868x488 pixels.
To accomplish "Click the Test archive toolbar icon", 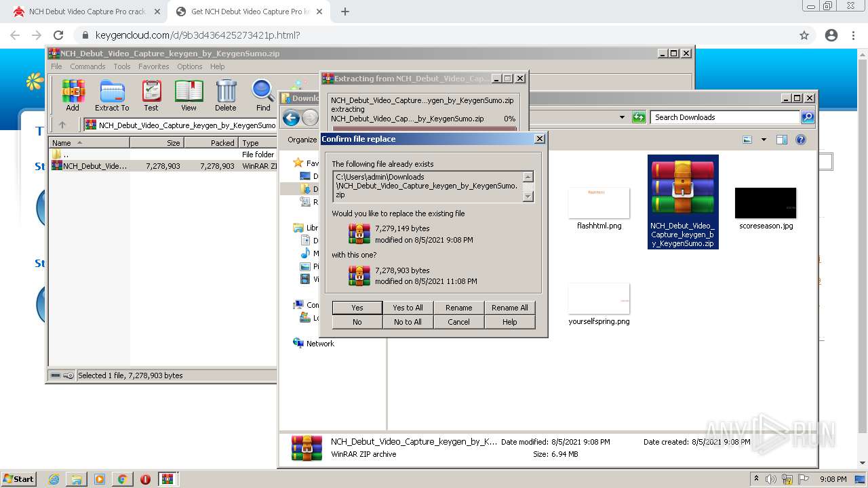I will [x=151, y=95].
